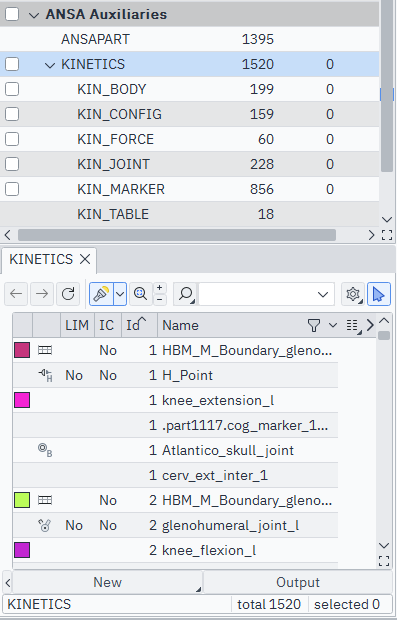
Task: Open the list settings gear icon
Action: [x=353, y=294]
